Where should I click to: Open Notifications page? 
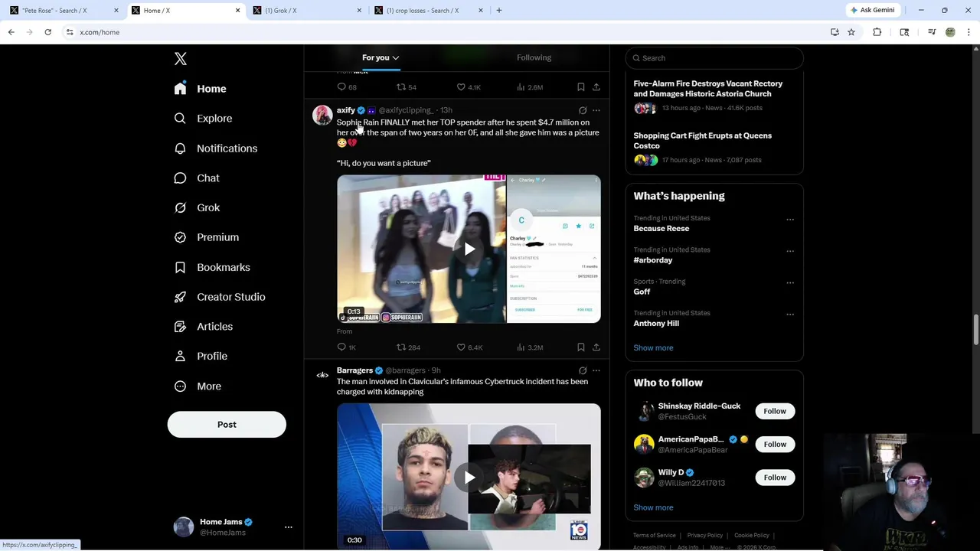click(x=215, y=148)
